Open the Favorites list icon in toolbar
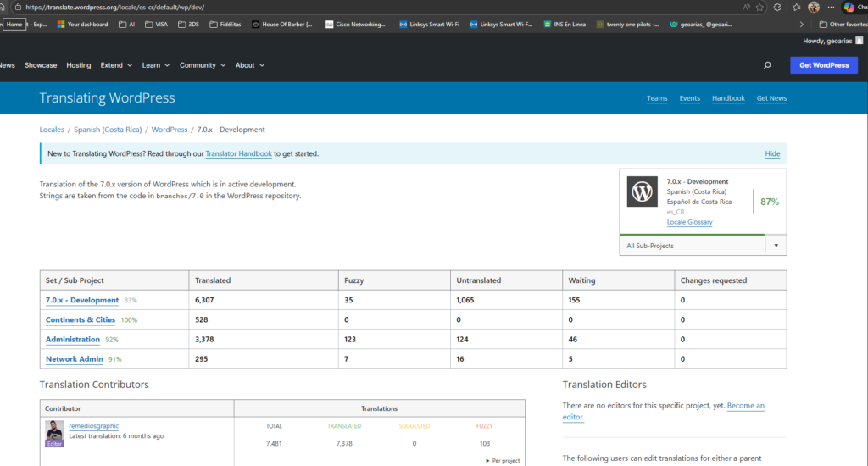868x466 pixels. point(798,7)
